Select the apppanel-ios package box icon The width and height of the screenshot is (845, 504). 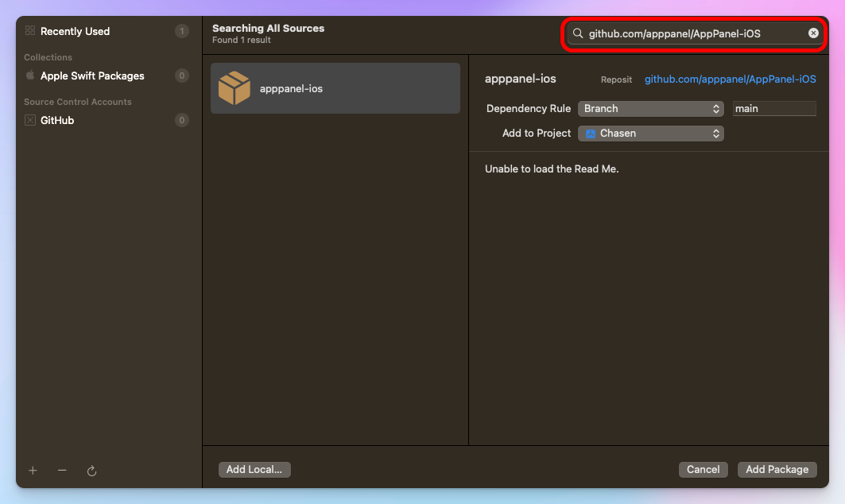point(234,88)
